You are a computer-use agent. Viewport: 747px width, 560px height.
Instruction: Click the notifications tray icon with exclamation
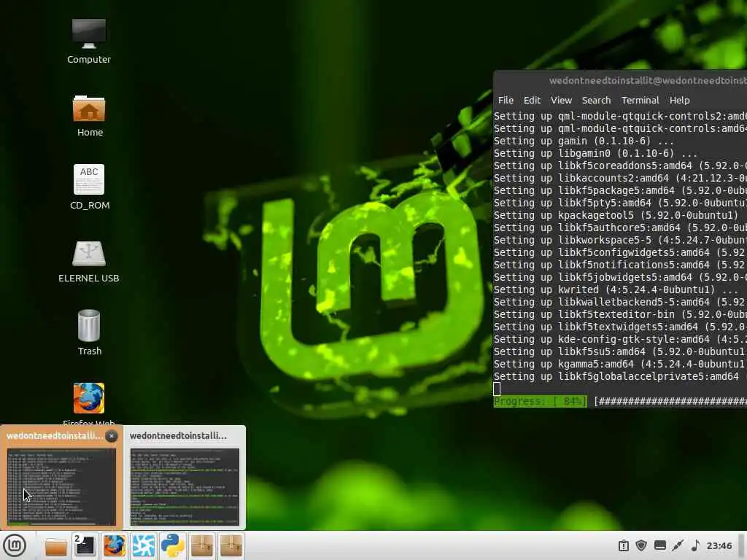pyautogui.click(x=623, y=545)
